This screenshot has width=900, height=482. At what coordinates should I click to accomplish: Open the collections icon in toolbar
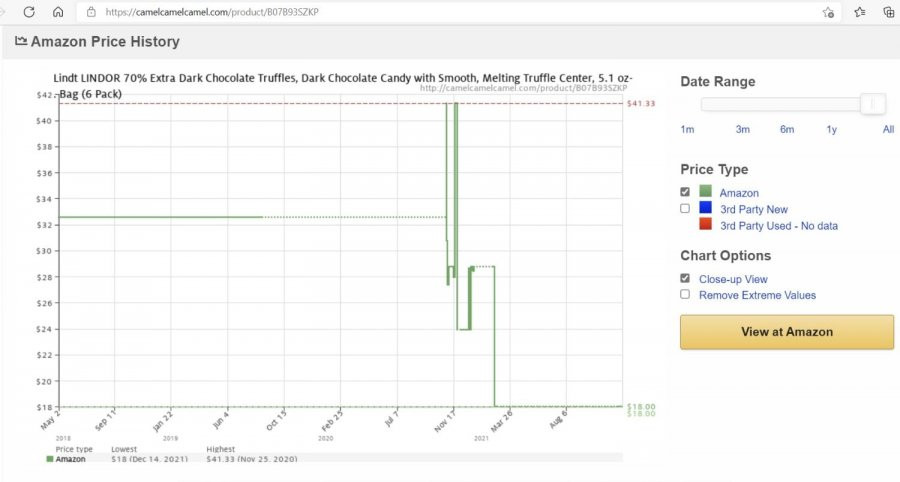889,11
